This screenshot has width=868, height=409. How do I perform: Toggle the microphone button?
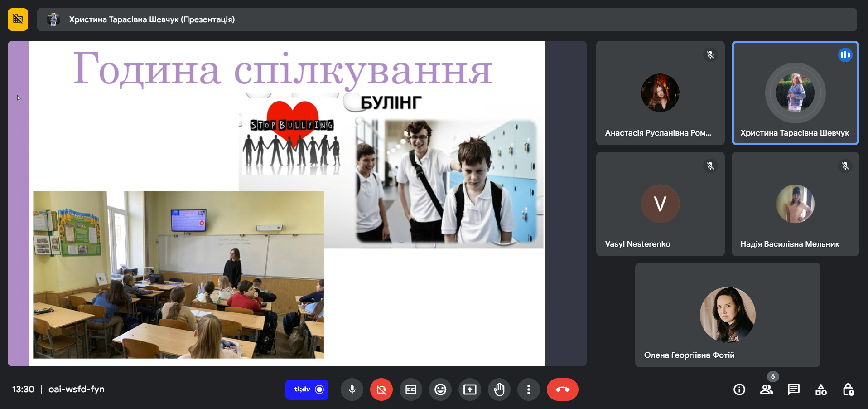tap(352, 390)
